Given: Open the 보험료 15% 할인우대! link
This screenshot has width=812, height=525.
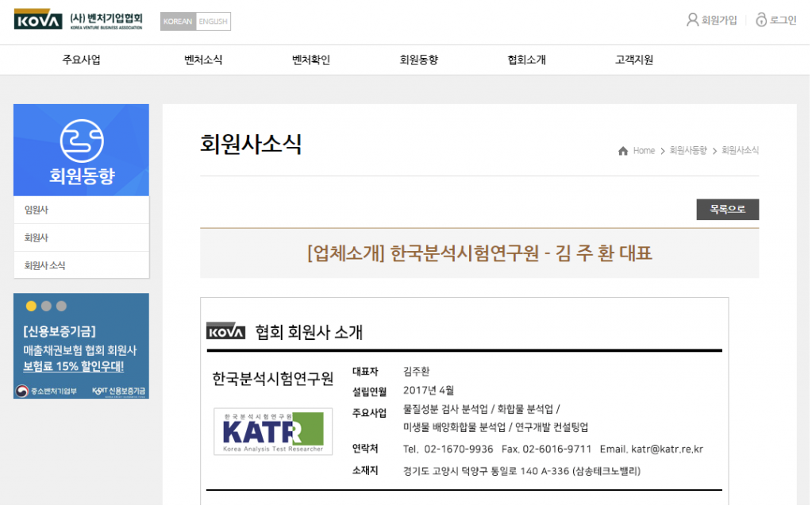Looking at the screenshot, I should pos(74,366).
